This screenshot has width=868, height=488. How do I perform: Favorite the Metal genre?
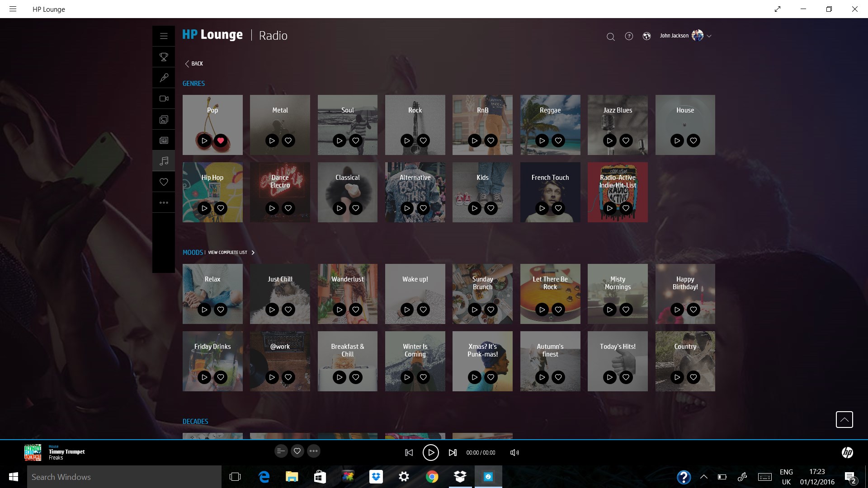point(288,141)
